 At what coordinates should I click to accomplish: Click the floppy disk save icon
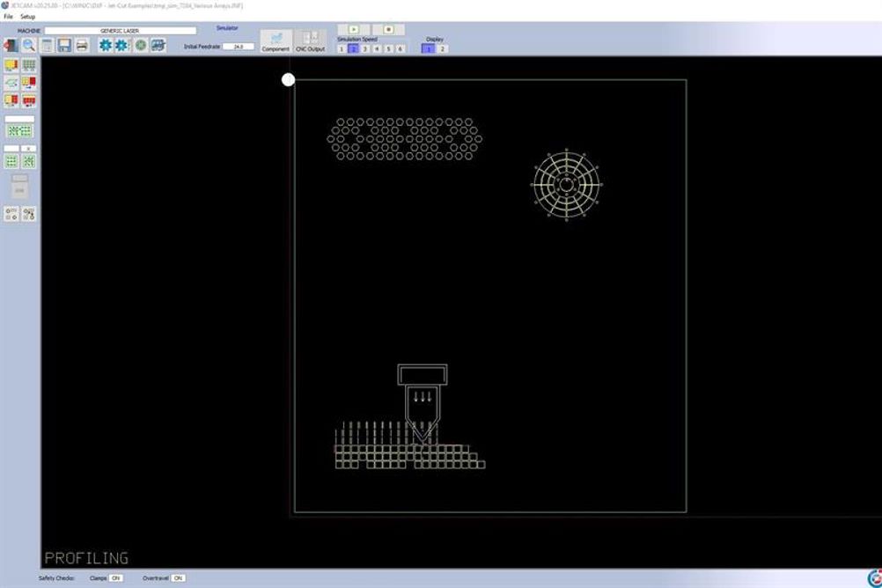tap(64, 45)
